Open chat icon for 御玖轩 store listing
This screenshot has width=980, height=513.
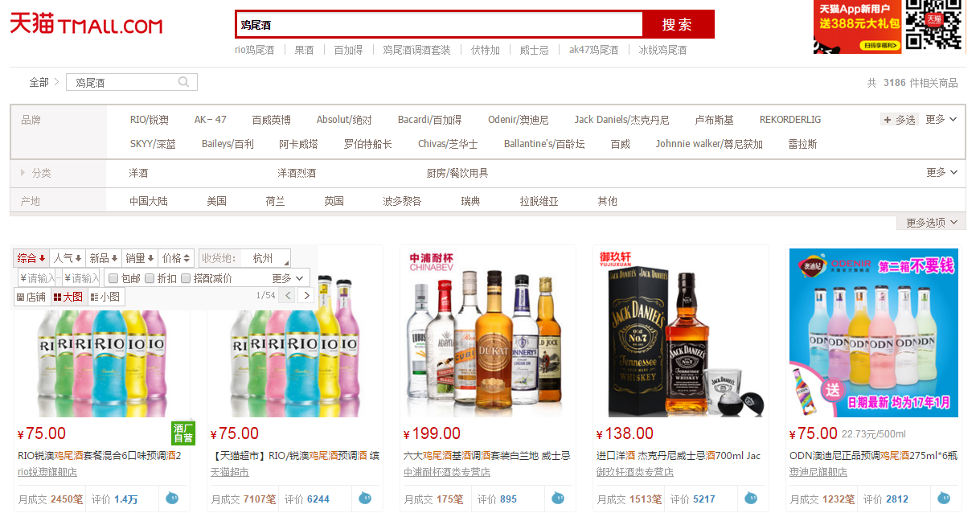[x=751, y=499]
